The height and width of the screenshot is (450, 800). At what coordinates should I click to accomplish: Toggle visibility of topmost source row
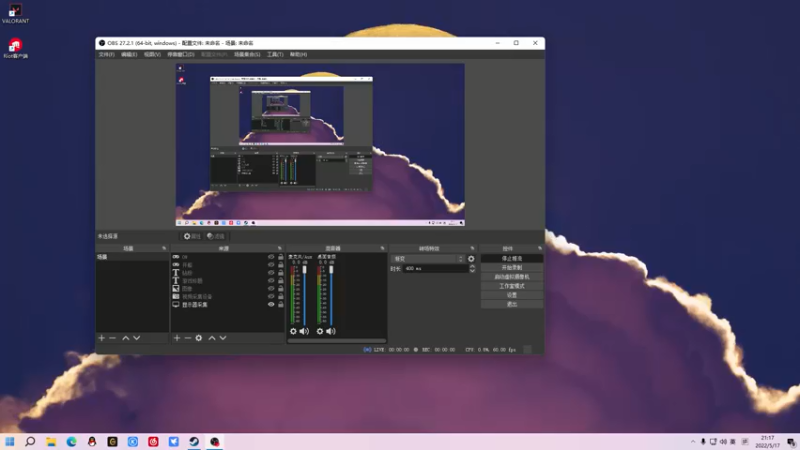click(x=271, y=257)
